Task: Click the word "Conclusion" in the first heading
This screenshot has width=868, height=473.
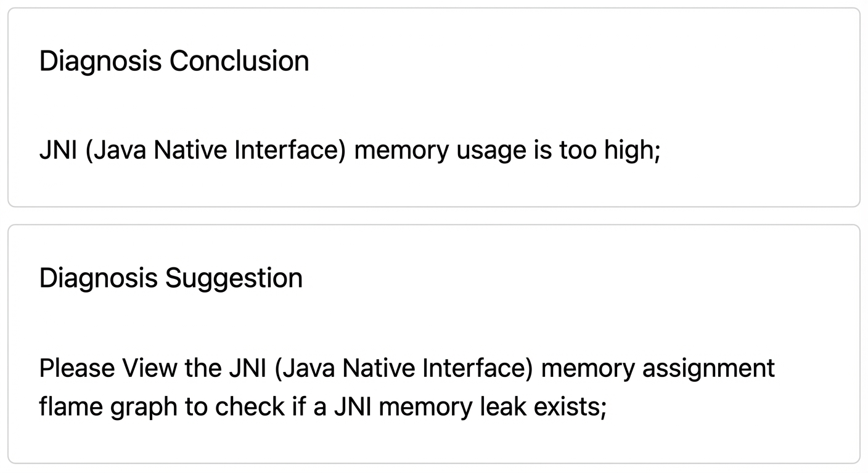Action: tap(239, 61)
